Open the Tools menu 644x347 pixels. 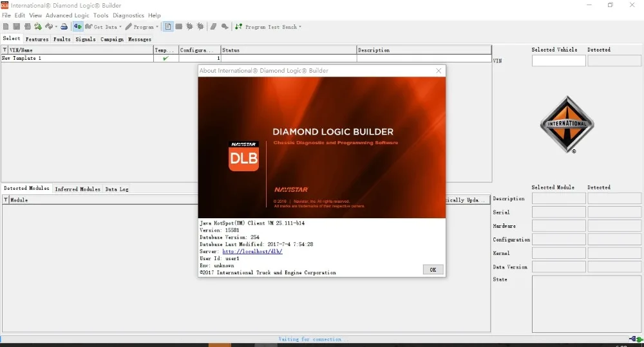point(100,15)
